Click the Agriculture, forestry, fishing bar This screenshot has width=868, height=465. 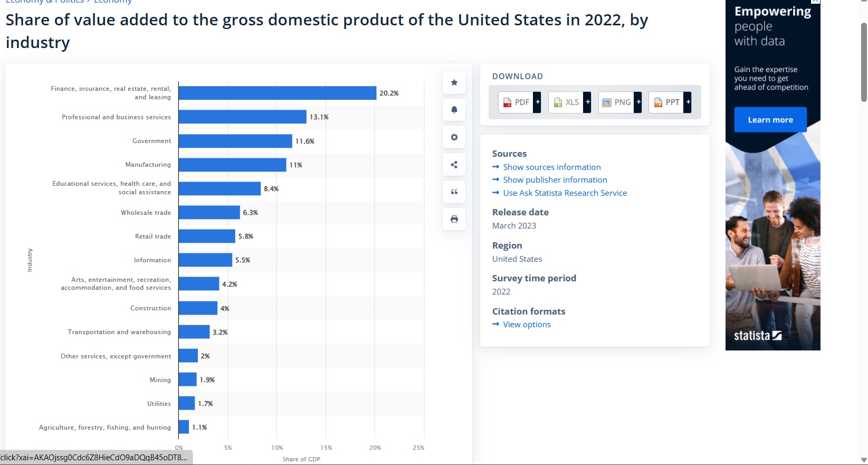click(x=184, y=427)
